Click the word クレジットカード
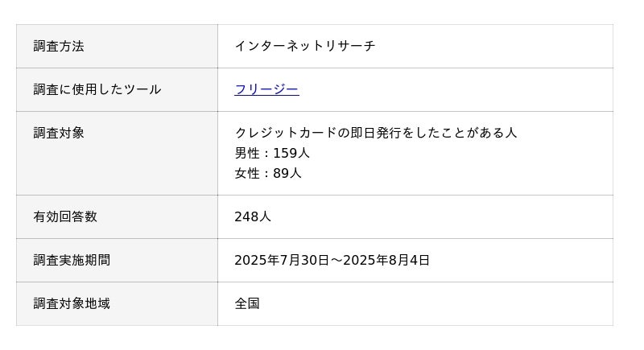 pyautogui.click(x=285, y=133)
